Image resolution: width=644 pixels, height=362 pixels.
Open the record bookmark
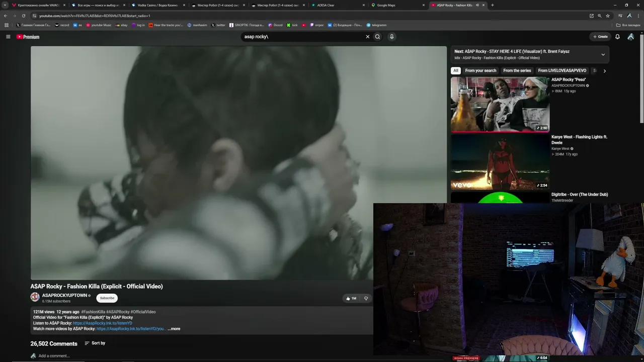point(62,25)
